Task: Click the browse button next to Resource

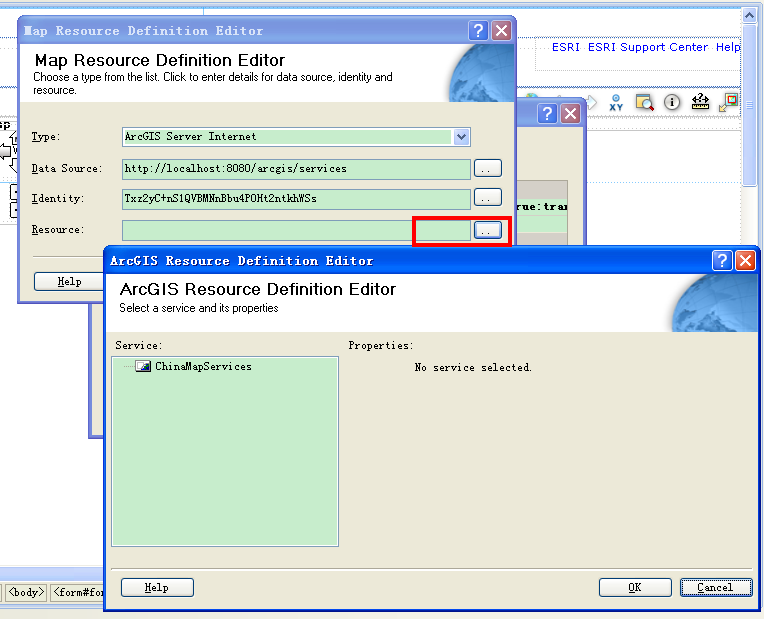Action: point(488,230)
